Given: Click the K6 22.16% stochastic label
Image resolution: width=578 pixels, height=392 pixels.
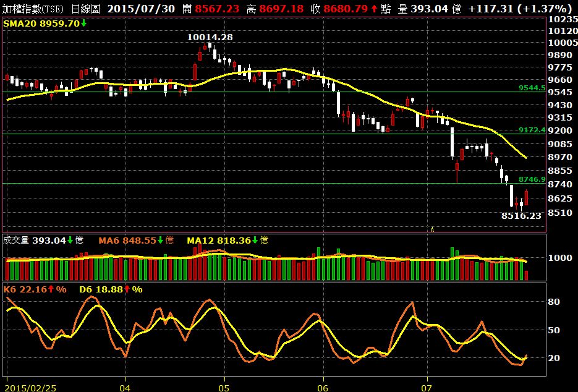Looking at the screenshot, I should pyautogui.click(x=35, y=289).
